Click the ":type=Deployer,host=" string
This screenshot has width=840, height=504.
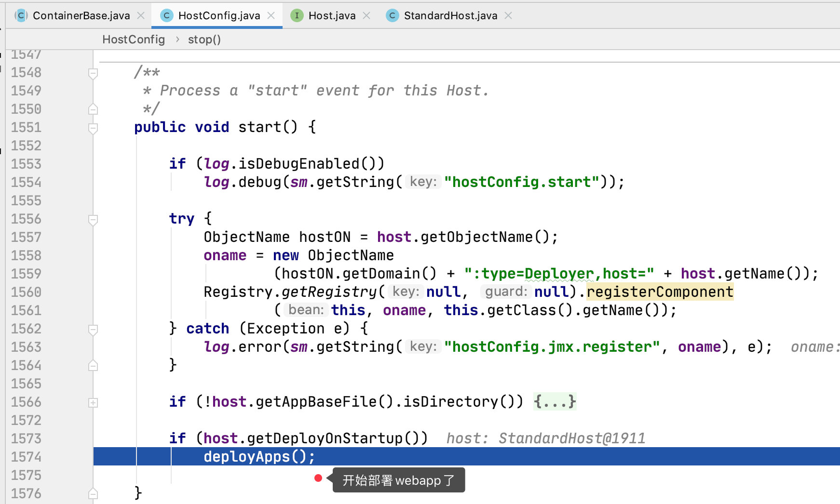pos(559,273)
